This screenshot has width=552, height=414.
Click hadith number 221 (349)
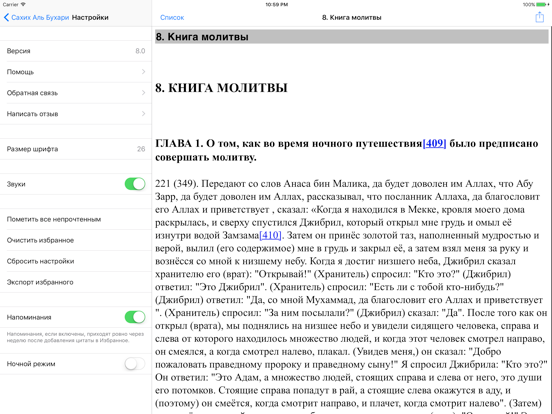coord(177,183)
